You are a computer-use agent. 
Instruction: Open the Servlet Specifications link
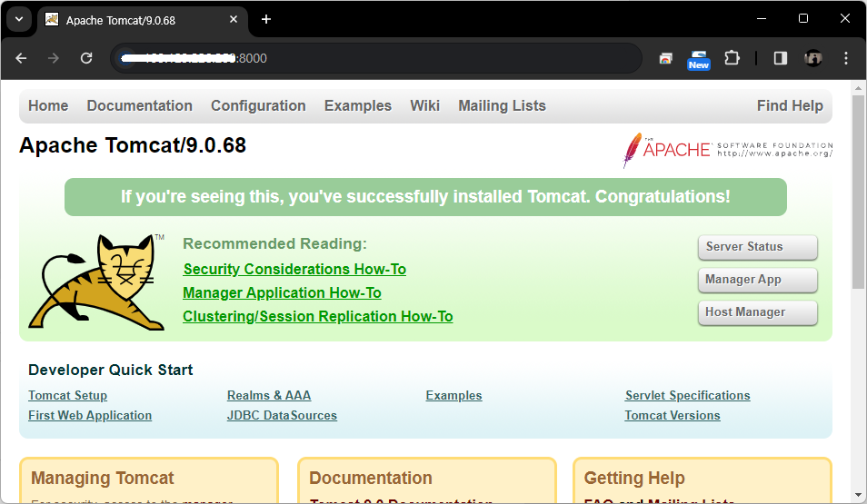(x=687, y=396)
